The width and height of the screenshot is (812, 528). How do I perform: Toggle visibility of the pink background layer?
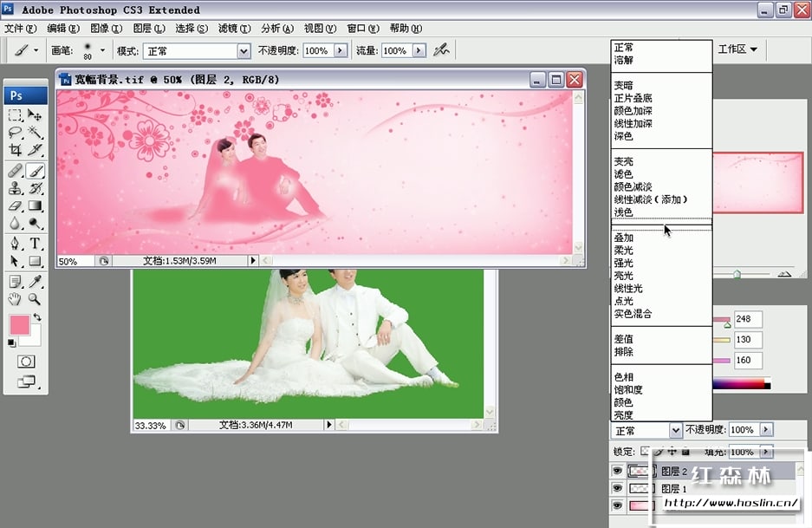click(617, 505)
